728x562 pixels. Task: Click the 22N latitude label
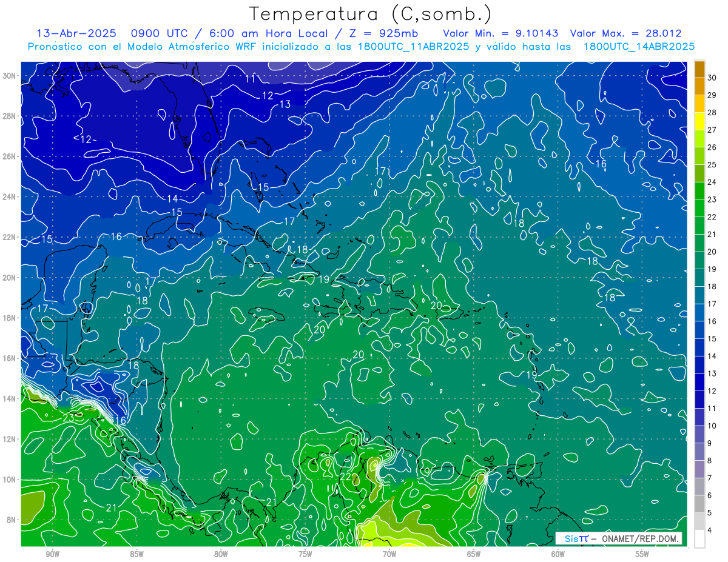click(x=10, y=237)
